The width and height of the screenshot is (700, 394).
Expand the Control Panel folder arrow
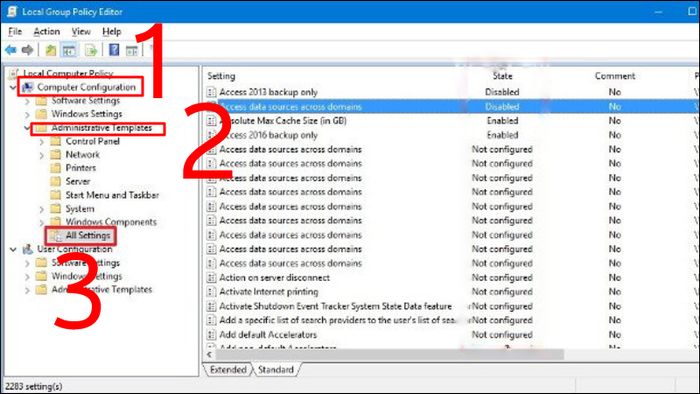(42, 142)
